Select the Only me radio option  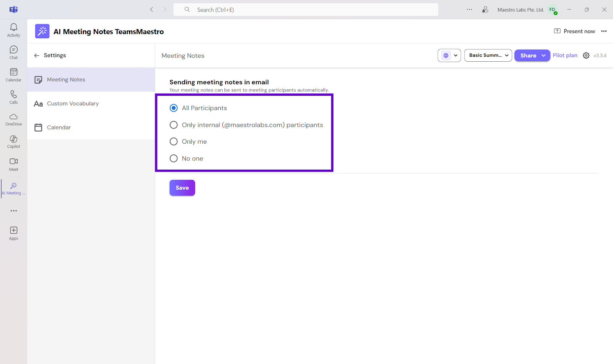click(x=174, y=141)
